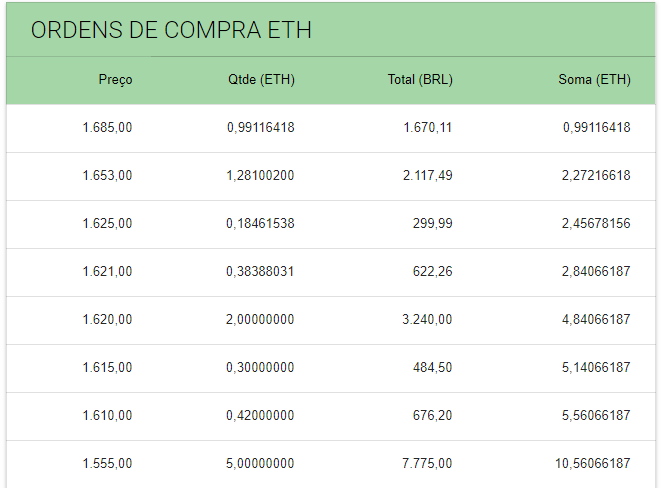Click the 1.555,00 price in last row

(107, 464)
